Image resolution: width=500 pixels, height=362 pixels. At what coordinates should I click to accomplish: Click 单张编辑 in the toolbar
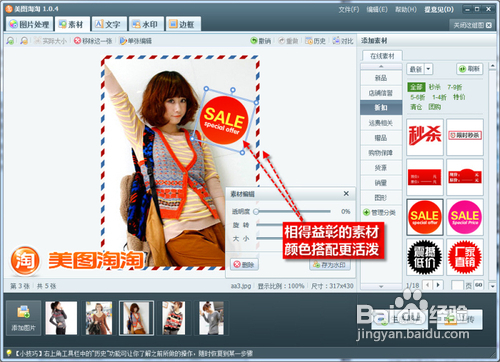point(136,41)
